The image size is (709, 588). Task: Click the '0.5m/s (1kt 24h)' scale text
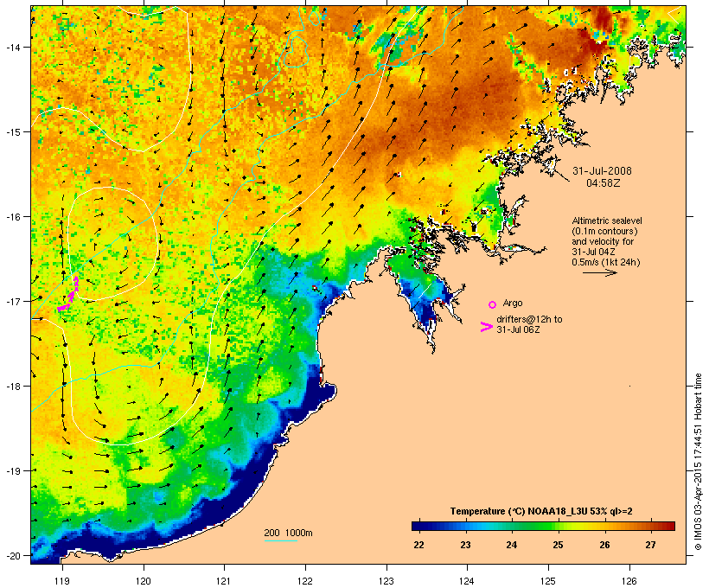point(606,262)
